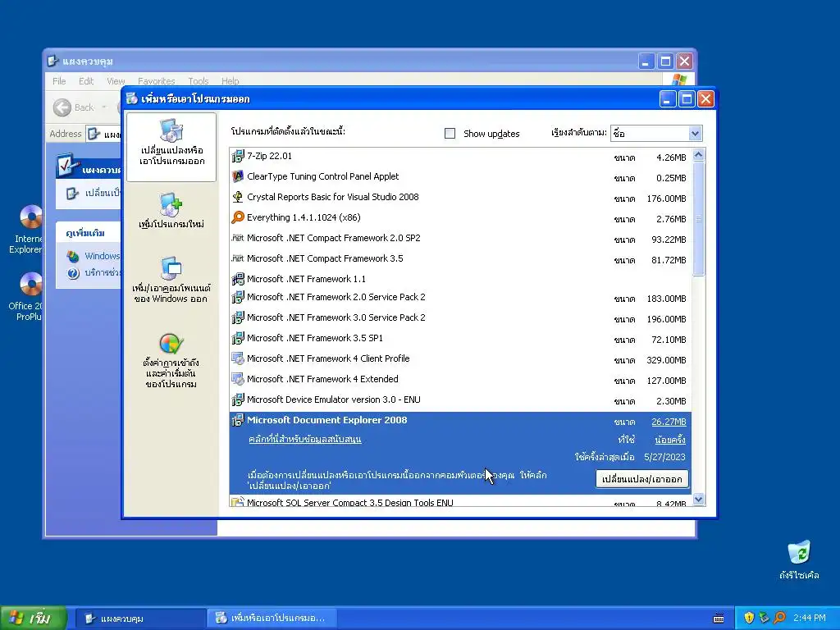Select Microsoft .NET Framework 3.5 SP1 row

pos(461,339)
